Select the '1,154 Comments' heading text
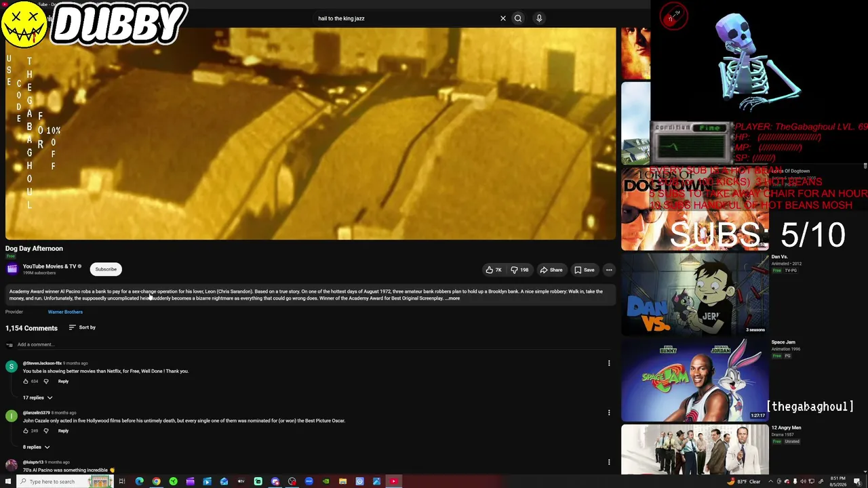The width and height of the screenshot is (868, 488). pyautogui.click(x=31, y=328)
